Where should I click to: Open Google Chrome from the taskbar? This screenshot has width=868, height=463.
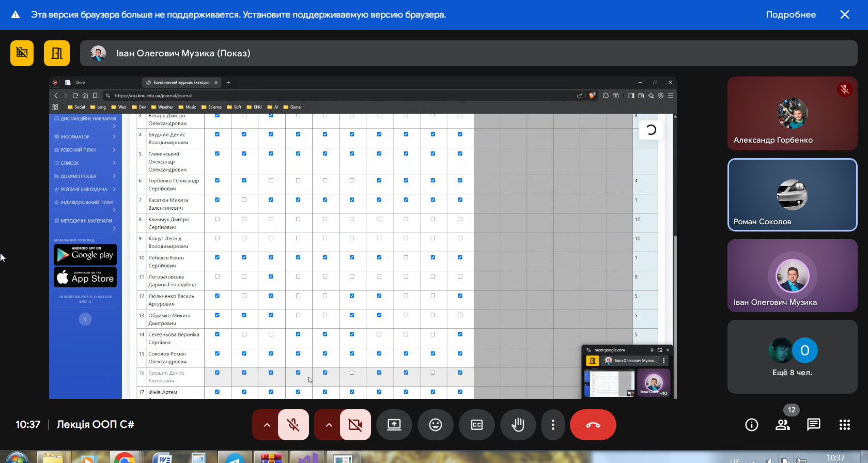pos(124,457)
